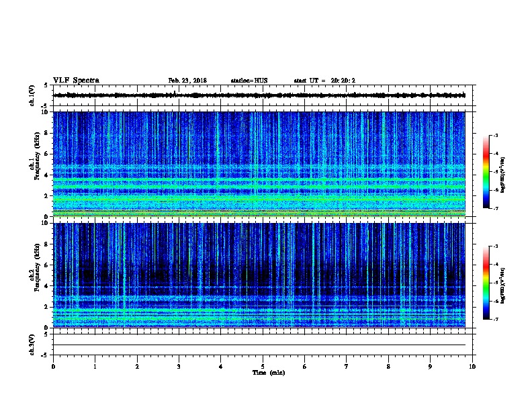Click the ch.2 frequency tick label "2"
532x411 pixels.
click(46, 307)
